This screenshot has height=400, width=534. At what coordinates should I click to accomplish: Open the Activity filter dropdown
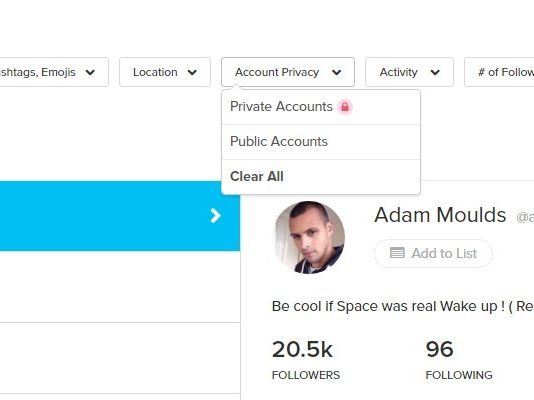click(409, 72)
